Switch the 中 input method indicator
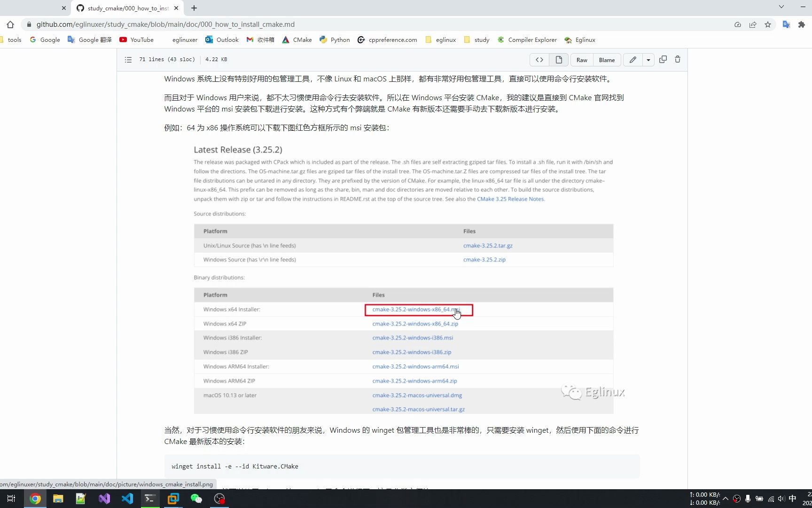 click(x=793, y=499)
